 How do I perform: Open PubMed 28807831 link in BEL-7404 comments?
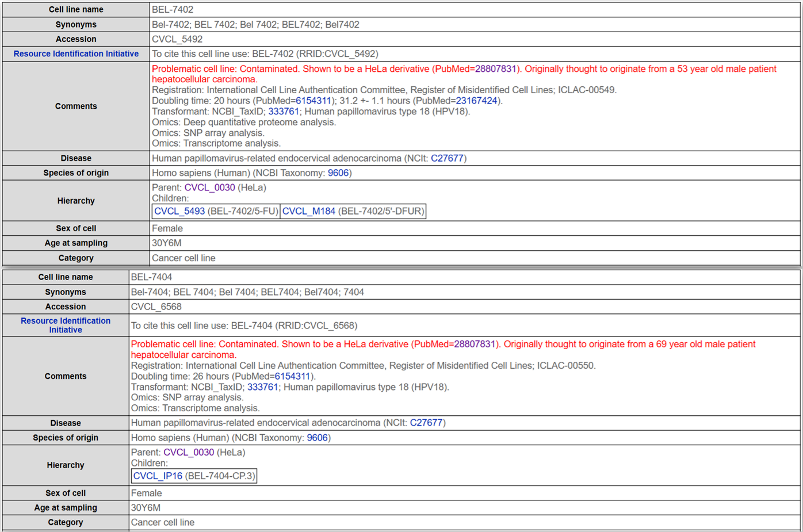tap(475, 344)
